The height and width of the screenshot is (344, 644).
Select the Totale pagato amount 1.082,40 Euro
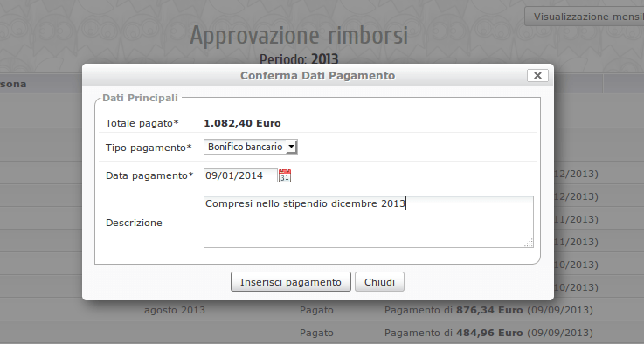[242, 123]
